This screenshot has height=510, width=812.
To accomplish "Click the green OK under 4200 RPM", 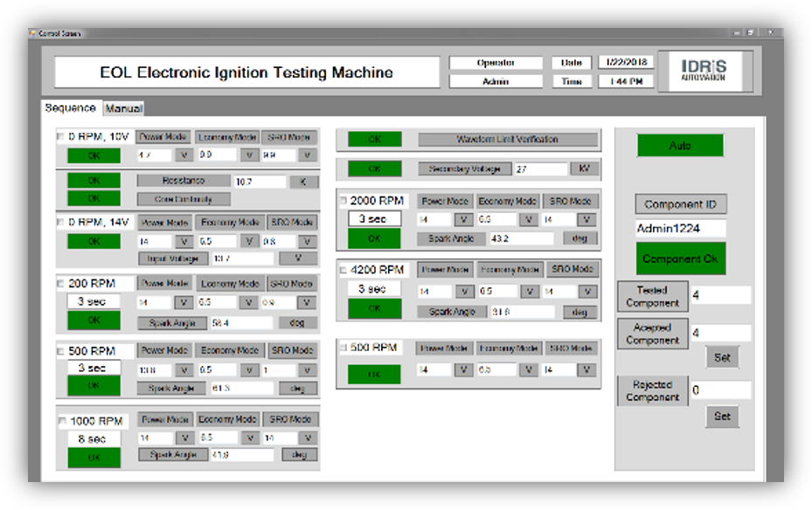I will pyautogui.click(x=374, y=308).
